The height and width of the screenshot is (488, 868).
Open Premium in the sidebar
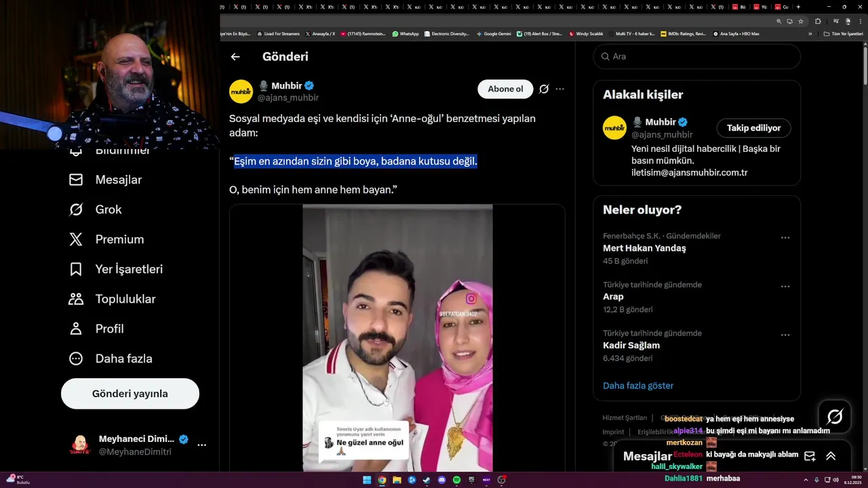106,239
